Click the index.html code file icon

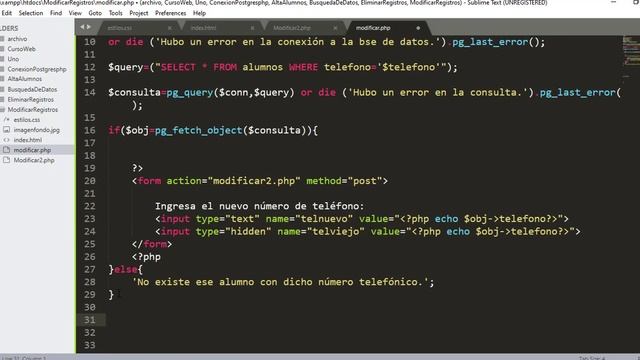click(x=6, y=140)
